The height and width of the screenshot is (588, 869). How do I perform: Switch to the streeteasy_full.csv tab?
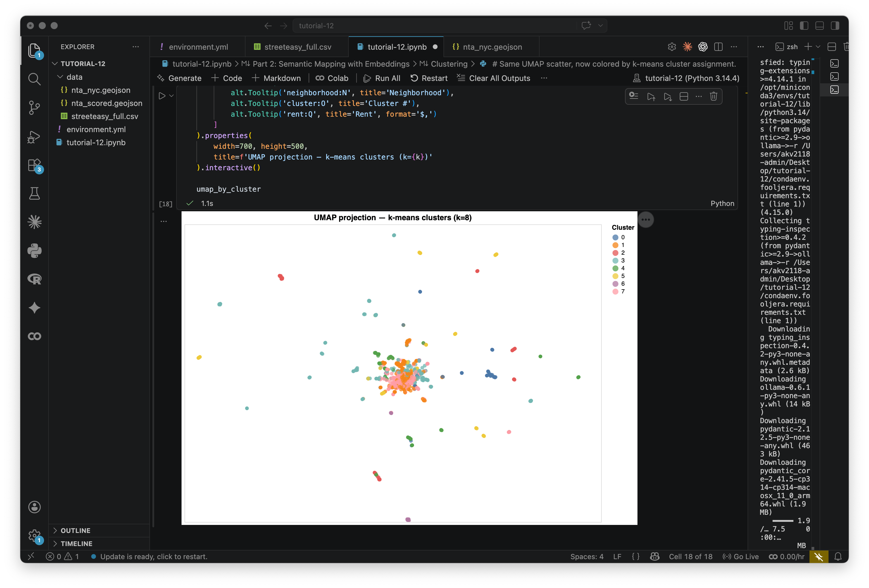click(x=297, y=47)
